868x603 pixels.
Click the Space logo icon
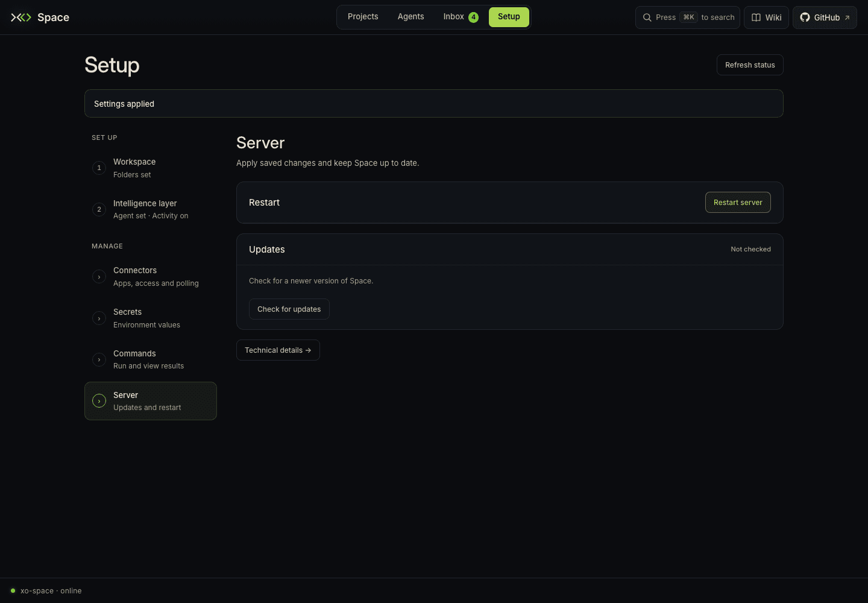click(21, 17)
